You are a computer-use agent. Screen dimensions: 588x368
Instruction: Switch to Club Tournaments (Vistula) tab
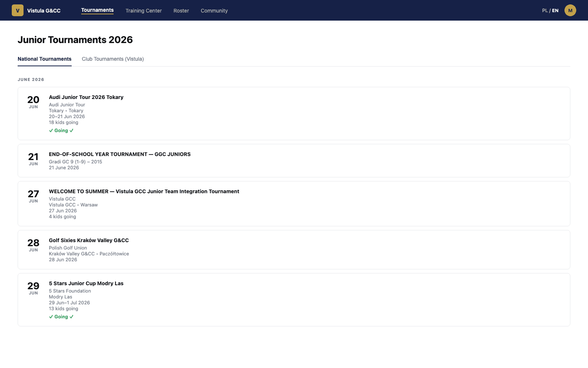click(113, 59)
